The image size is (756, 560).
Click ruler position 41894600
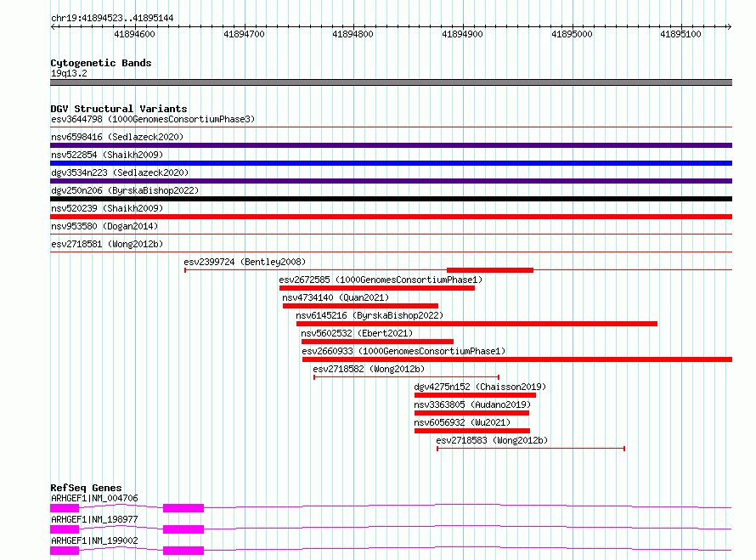coord(134,34)
